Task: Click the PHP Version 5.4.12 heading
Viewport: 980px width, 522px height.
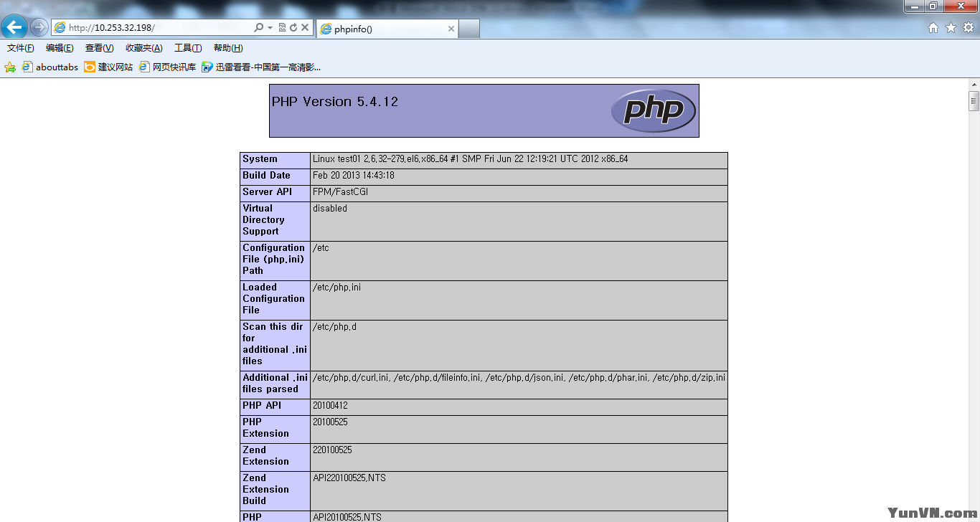Action: click(335, 102)
